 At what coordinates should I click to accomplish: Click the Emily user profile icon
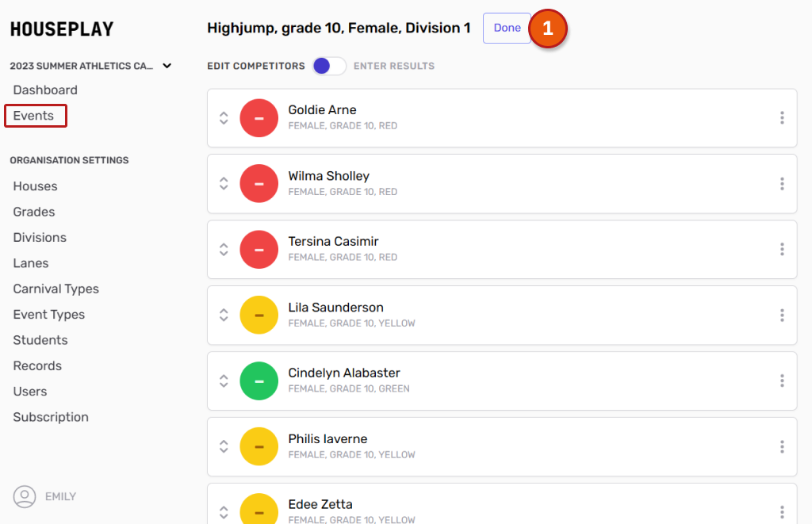tap(25, 496)
